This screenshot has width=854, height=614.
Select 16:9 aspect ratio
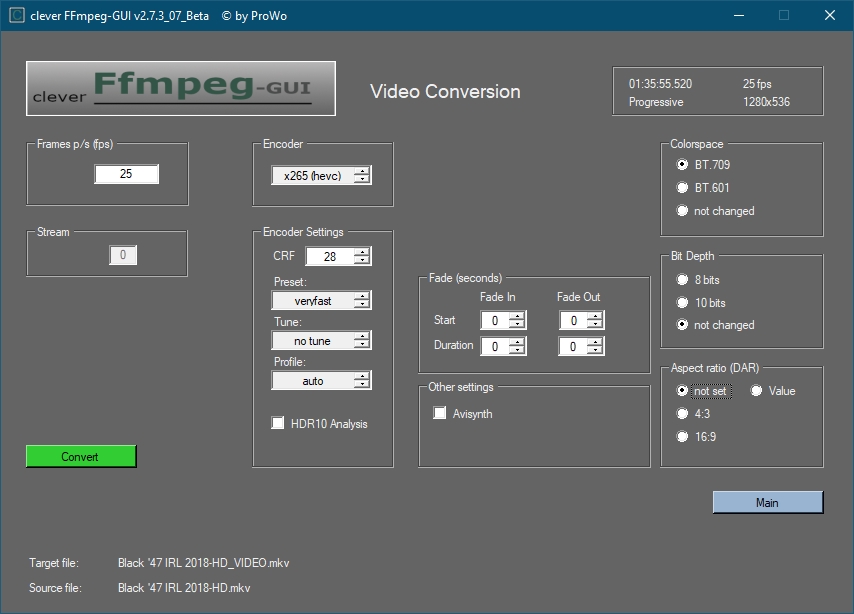pyautogui.click(x=683, y=436)
